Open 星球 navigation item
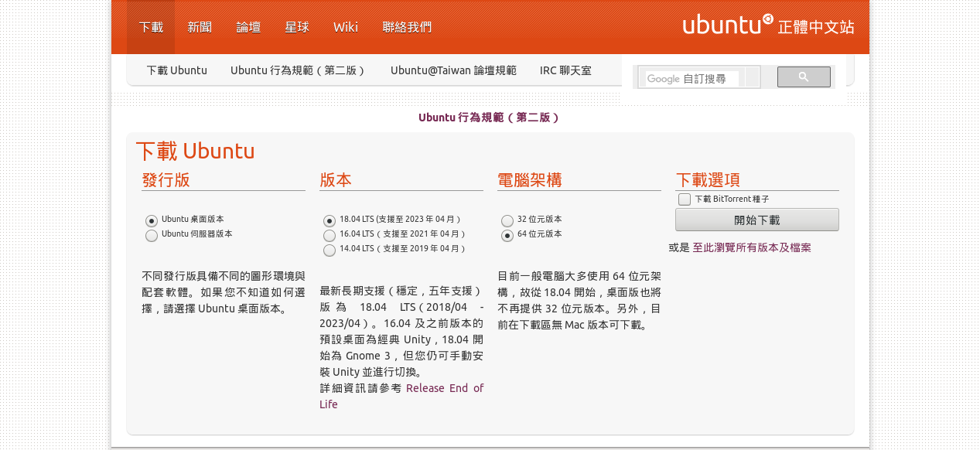Screen dimensions: 980x450 point(297,27)
